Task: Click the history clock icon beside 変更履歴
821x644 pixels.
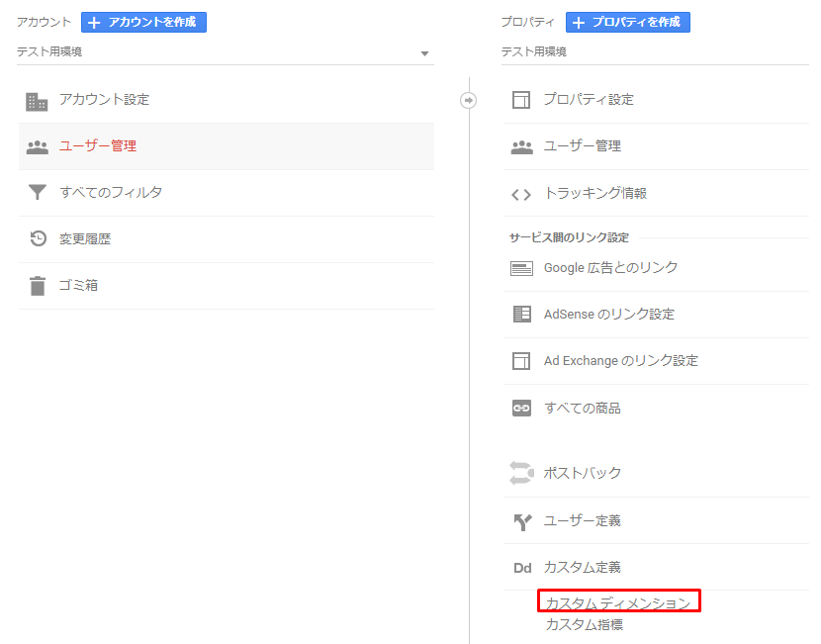Action: [x=38, y=238]
